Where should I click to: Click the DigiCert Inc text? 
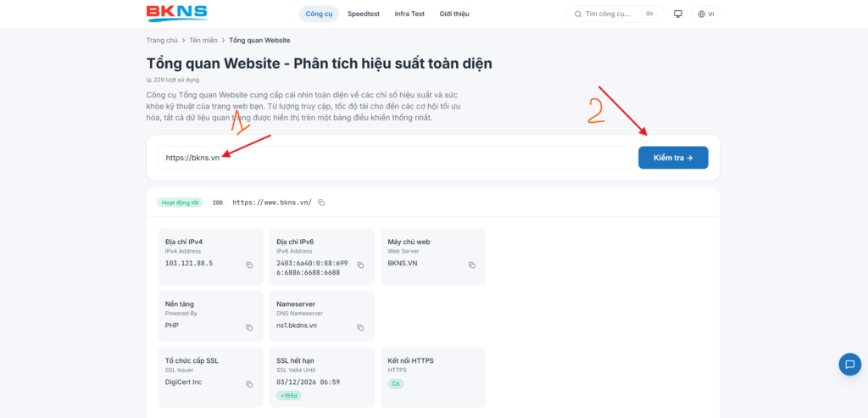[183, 382]
